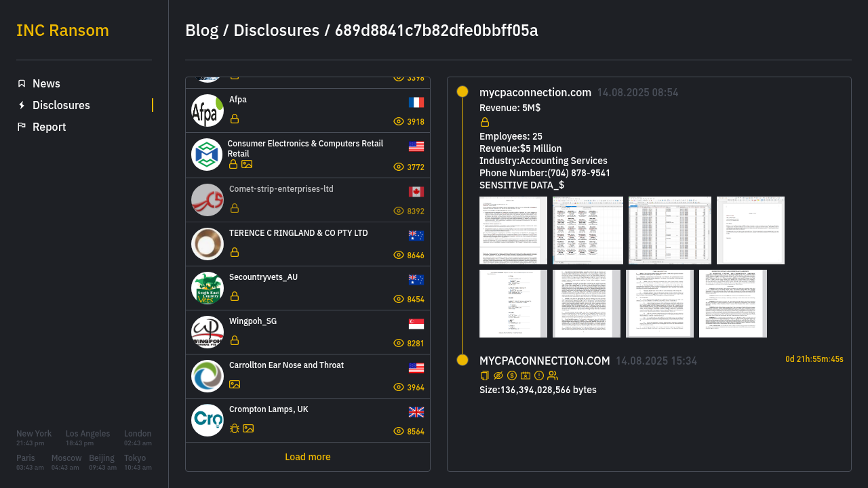This screenshot has width=868, height=488.
Task: Click the first timeline marker dot
Action: (462, 91)
